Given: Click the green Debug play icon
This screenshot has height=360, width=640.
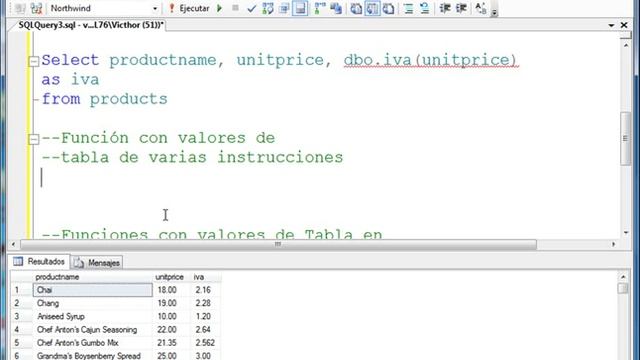Looking at the screenshot, I should (220, 8).
